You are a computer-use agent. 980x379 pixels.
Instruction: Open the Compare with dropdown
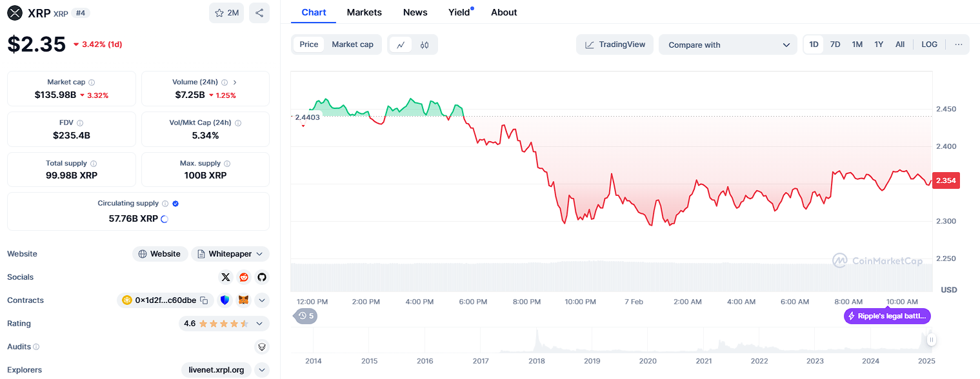click(x=728, y=45)
